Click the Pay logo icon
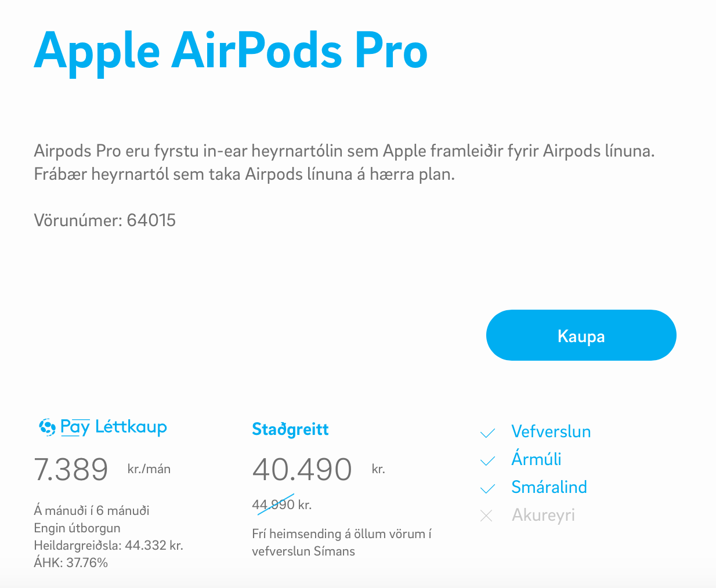 [48, 427]
